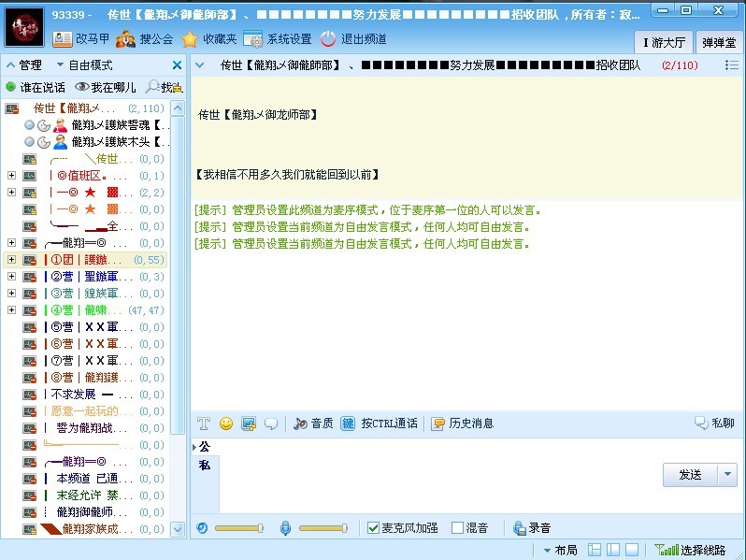Select the 誓为龍翔战 channel

93,428
